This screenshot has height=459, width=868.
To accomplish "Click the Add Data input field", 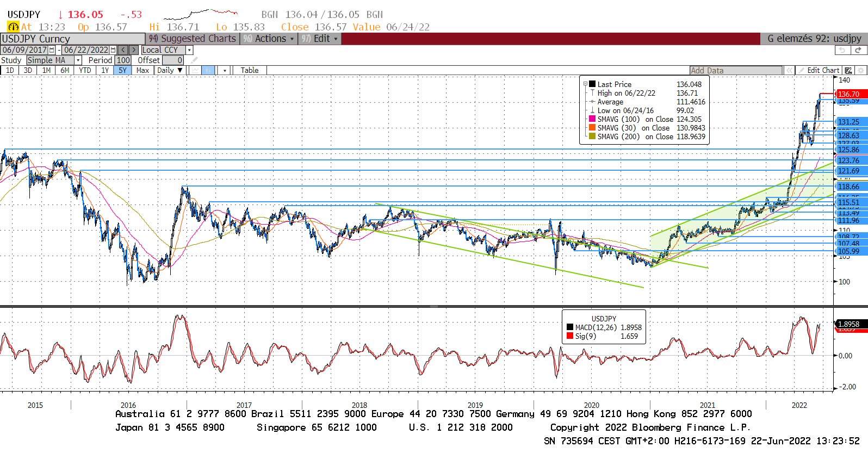I will click(736, 70).
